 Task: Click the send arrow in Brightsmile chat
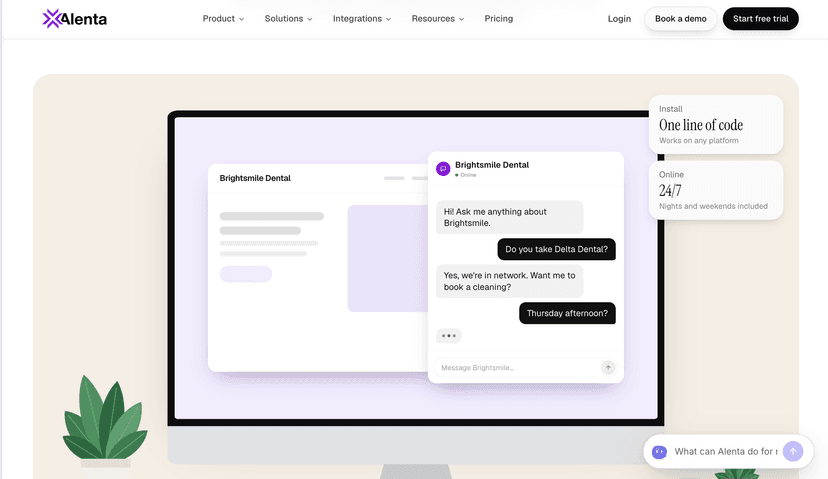608,368
